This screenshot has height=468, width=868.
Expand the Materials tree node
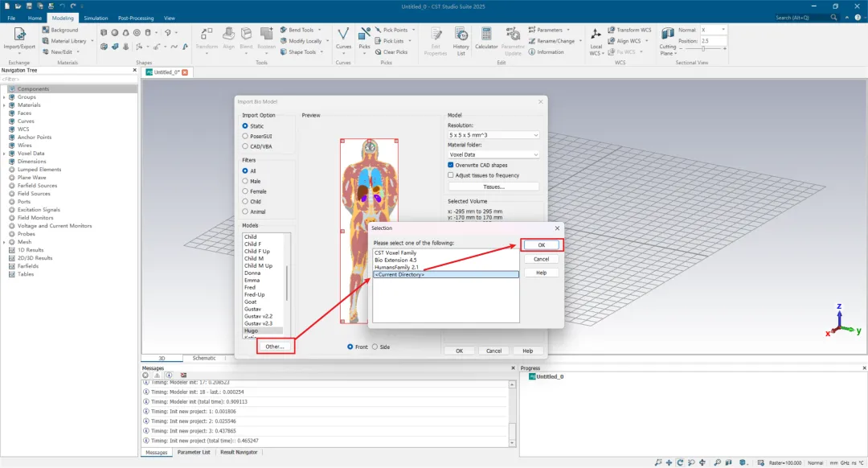coord(5,105)
